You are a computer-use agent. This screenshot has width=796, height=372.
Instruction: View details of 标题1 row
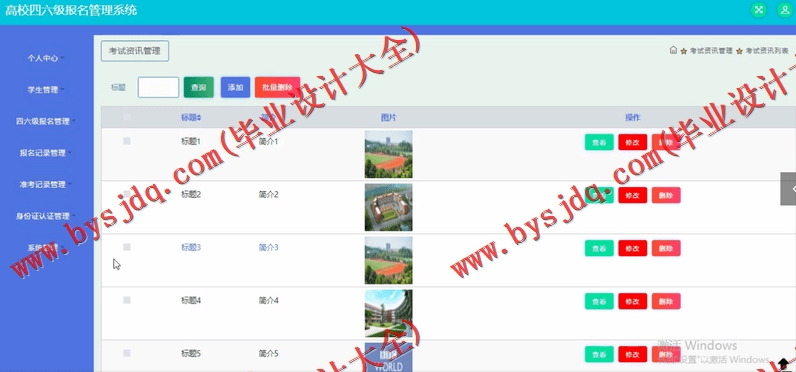click(x=600, y=142)
